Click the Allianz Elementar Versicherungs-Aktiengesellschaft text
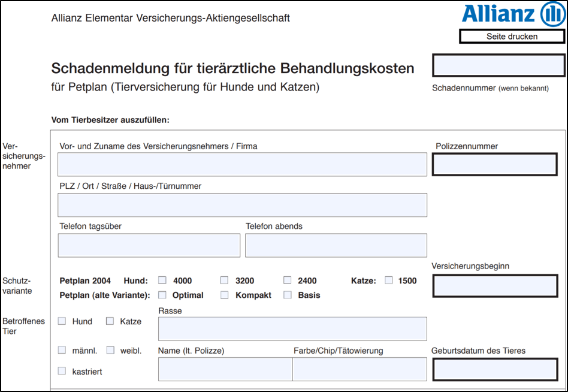Image resolution: width=568 pixels, height=392 pixels. [170, 18]
